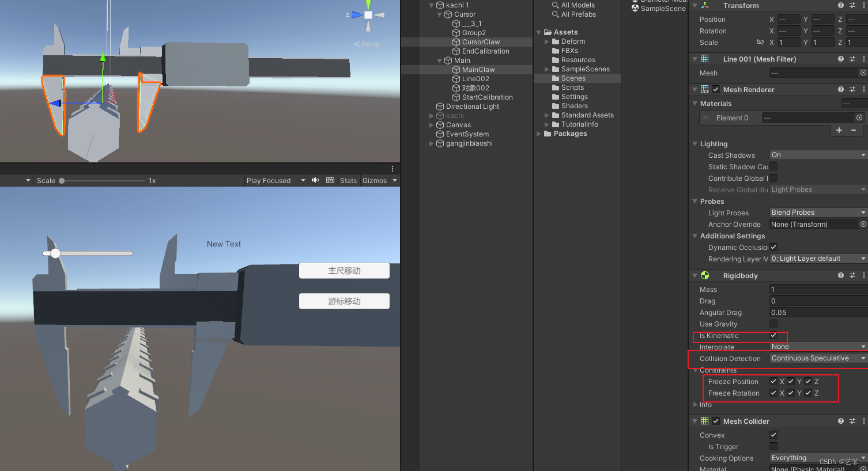Viewport: 868px width, 471px height.
Task: Click the CursorClaw prefab icon in Hierarchy
Action: coord(456,41)
